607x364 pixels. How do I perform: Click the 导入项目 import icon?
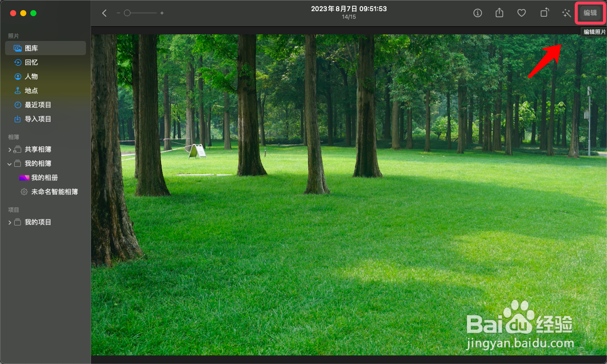(18, 119)
